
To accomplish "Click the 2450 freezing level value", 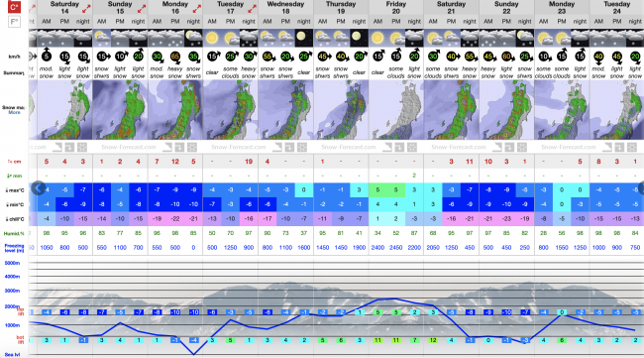I will tap(396, 248).
